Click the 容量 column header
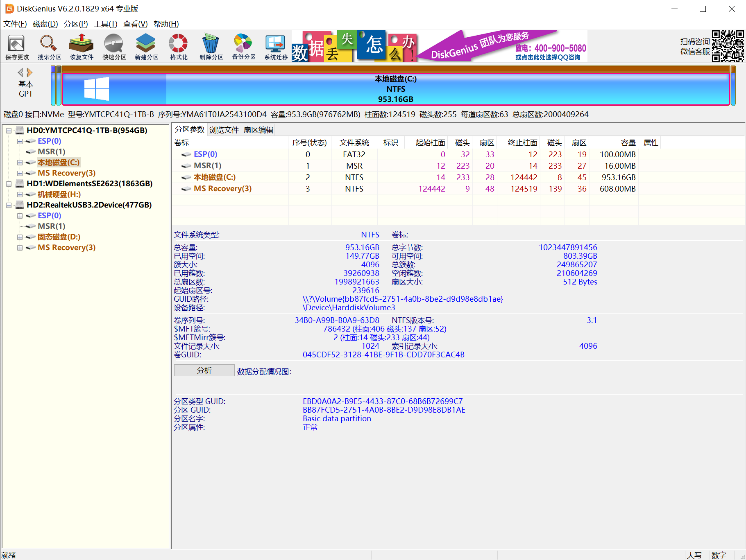 click(x=614, y=143)
